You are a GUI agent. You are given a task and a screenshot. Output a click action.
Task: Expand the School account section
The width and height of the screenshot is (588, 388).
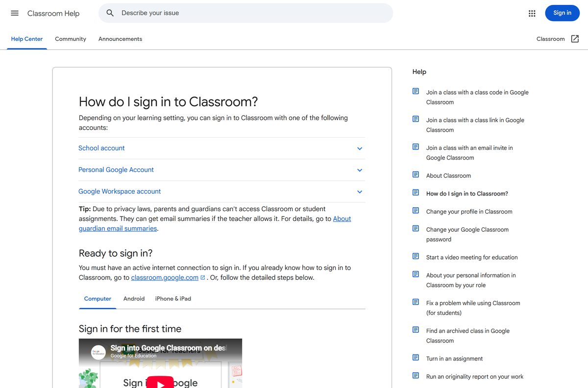tap(222, 148)
